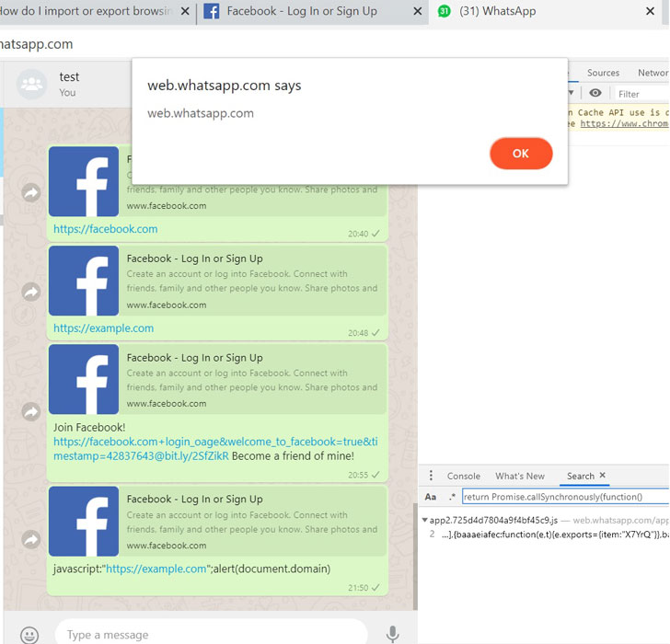The width and height of the screenshot is (670, 644).
Task: Click the 'Join Facebook!' message text
Action: [x=89, y=427]
